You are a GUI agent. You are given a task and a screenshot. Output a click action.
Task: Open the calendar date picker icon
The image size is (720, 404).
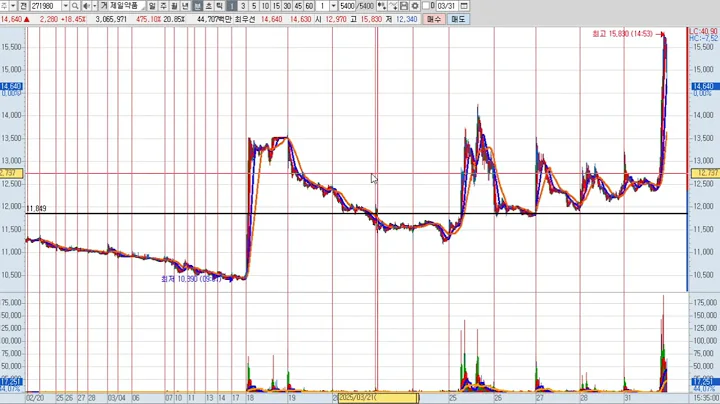tap(464, 6)
